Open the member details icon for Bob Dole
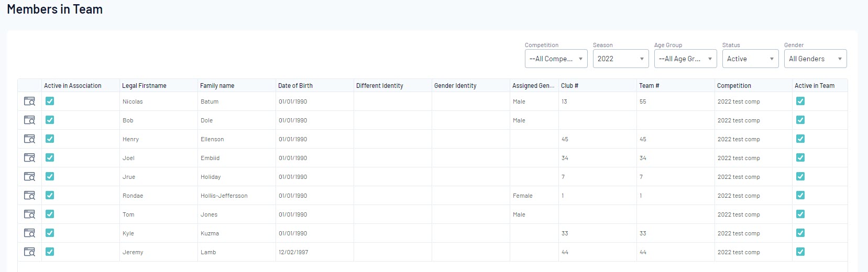This screenshot has width=868, height=272. pos(29,120)
